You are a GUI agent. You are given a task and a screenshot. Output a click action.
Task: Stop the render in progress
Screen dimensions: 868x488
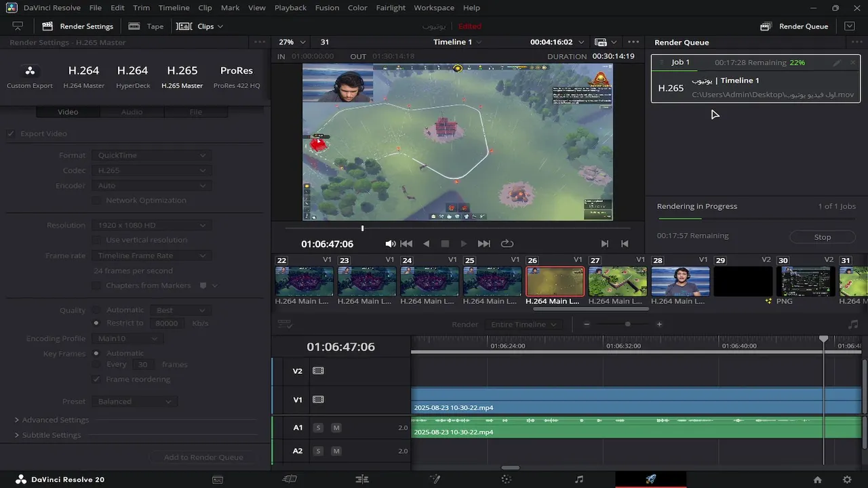[823, 237]
